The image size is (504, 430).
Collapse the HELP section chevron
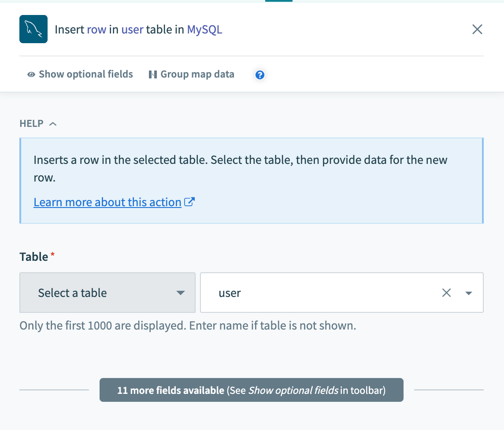[53, 124]
